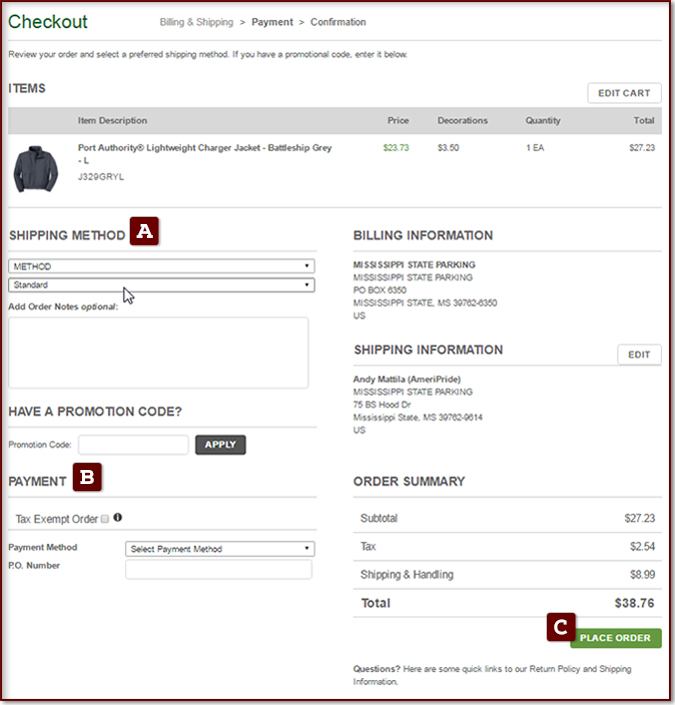Click the Tax Exempt info icon
675x705 pixels.
118,518
